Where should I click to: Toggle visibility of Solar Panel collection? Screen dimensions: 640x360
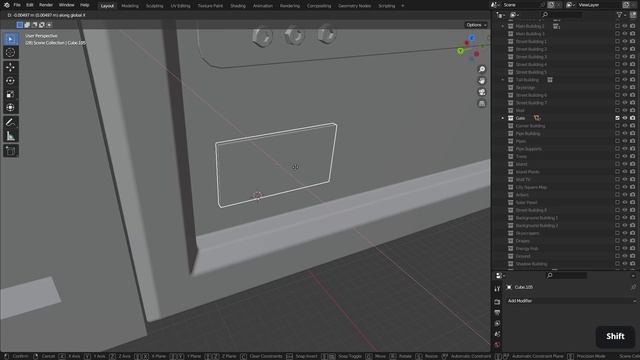coord(625,202)
